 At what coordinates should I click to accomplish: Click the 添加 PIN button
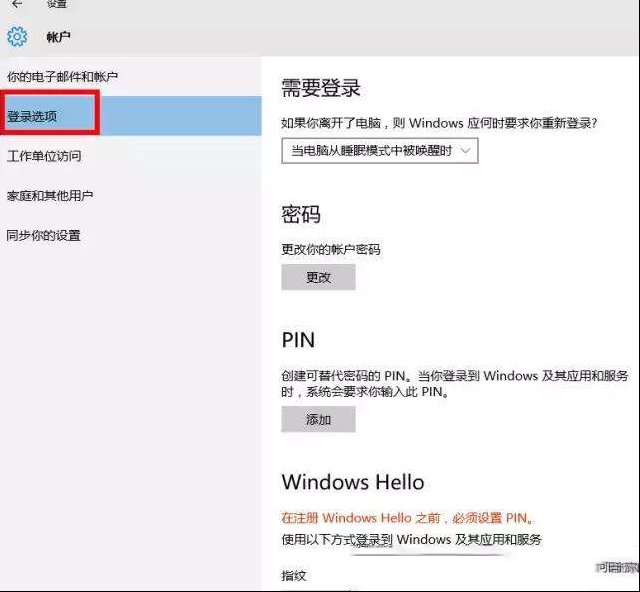(x=318, y=419)
